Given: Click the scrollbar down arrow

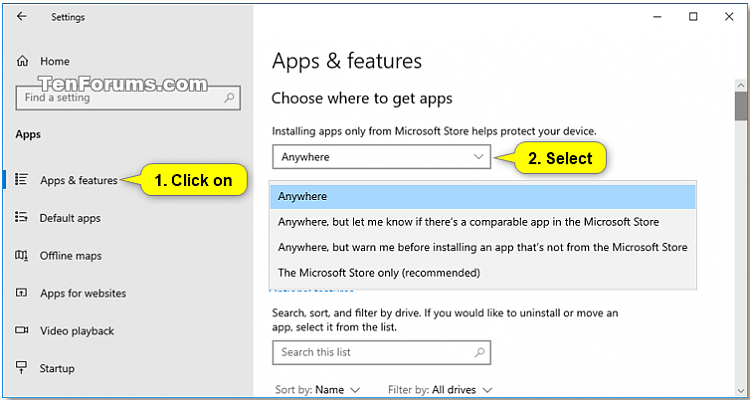Looking at the screenshot, I should (741, 391).
